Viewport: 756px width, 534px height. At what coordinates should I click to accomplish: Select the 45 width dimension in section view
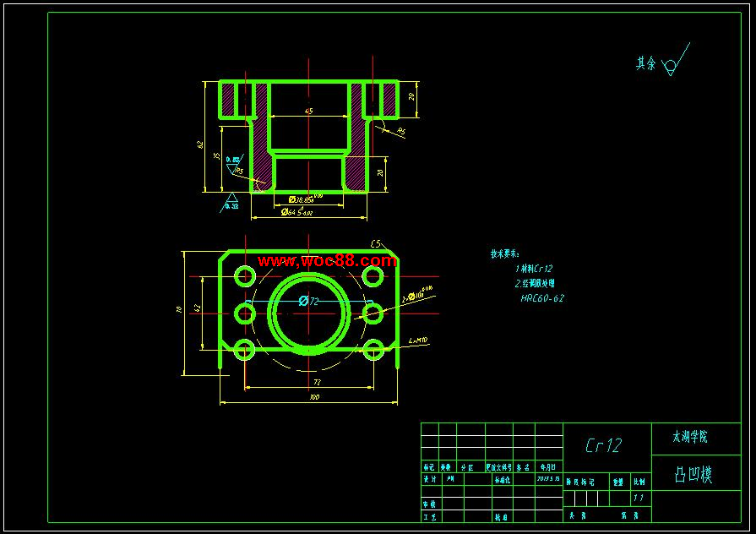[x=309, y=111]
